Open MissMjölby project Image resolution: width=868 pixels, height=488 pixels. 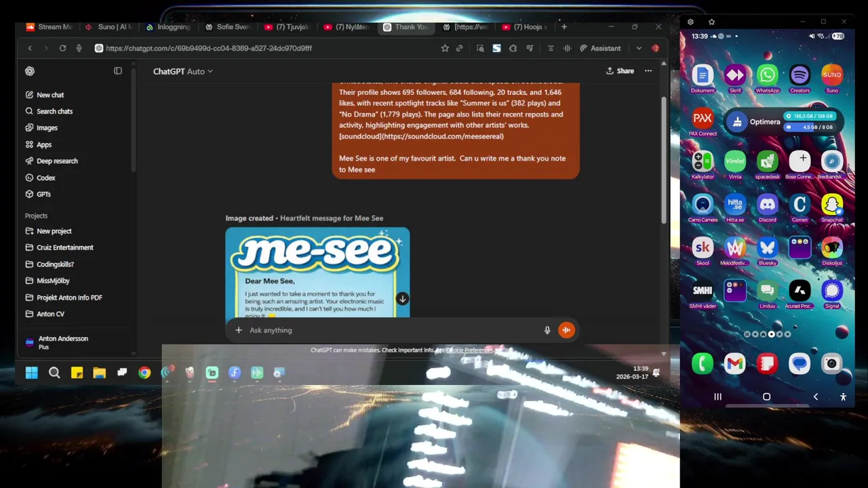tap(47, 281)
